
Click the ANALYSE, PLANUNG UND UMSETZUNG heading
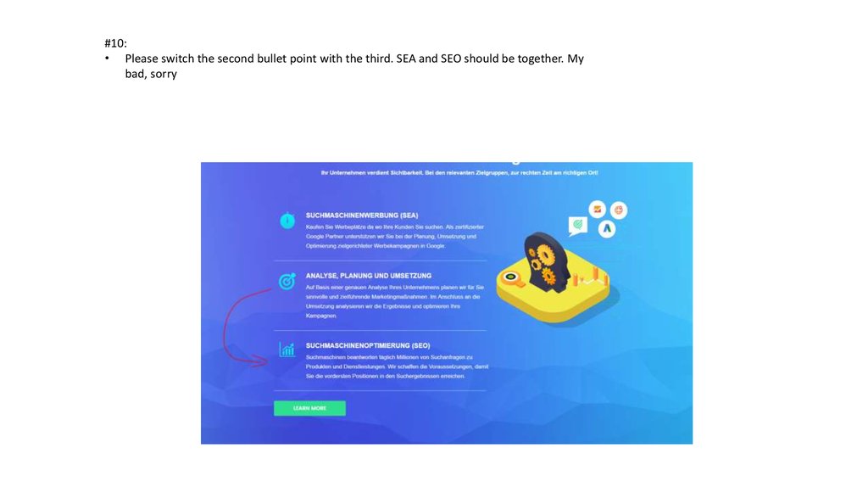(368, 276)
